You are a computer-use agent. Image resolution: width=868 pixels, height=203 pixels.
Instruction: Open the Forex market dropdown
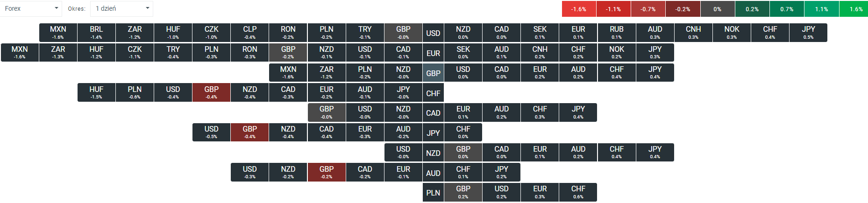[x=31, y=8]
